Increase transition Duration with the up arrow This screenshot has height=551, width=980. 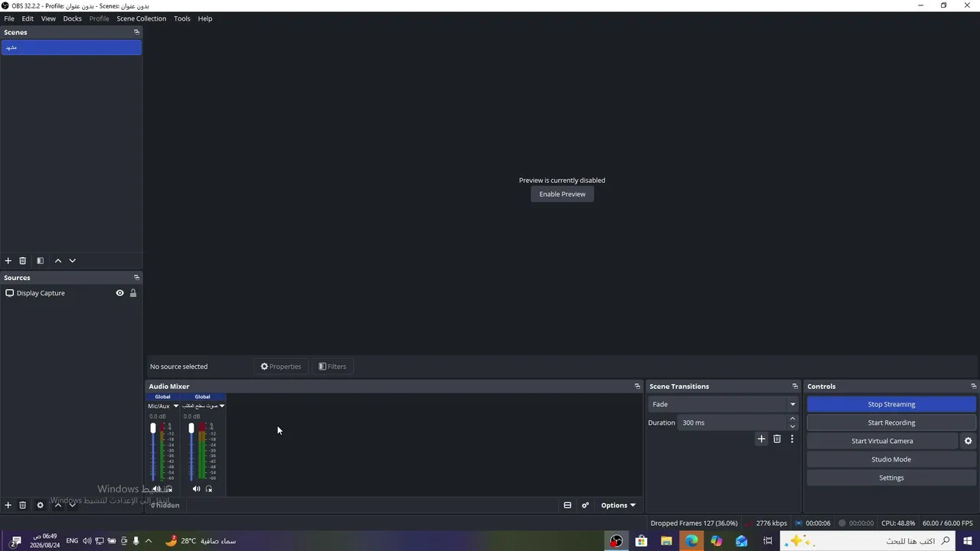click(792, 419)
